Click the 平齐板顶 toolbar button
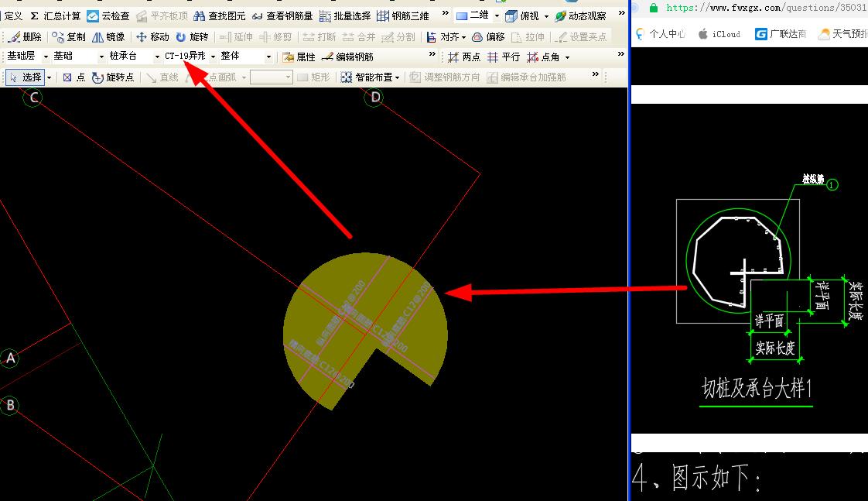 [162, 16]
